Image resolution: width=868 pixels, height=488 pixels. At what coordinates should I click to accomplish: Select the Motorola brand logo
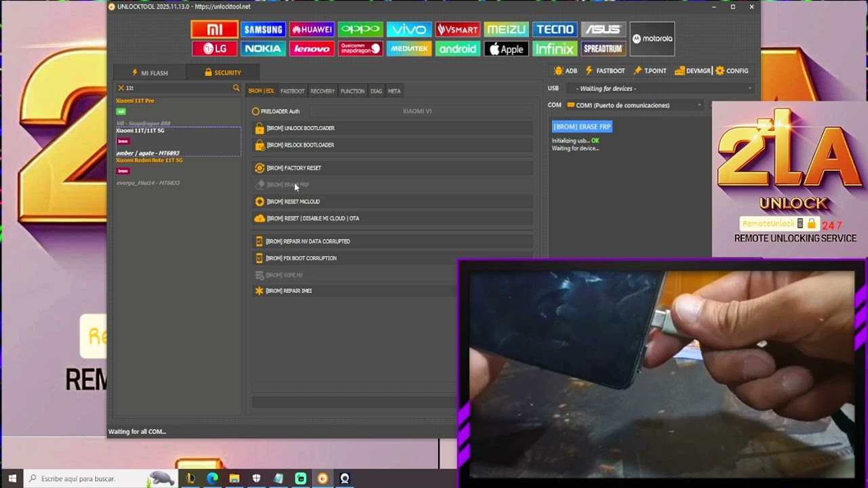pyautogui.click(x=652, y=39)
